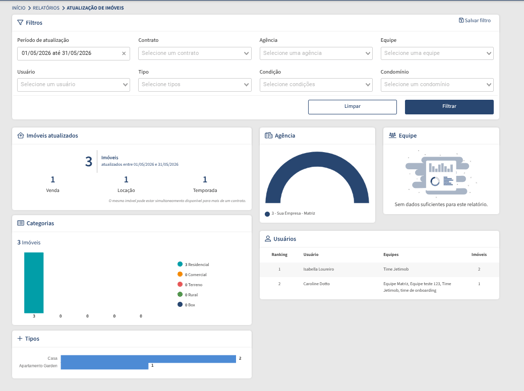
Task: Clear the update period date with the X
Action: tap(124, 53)
